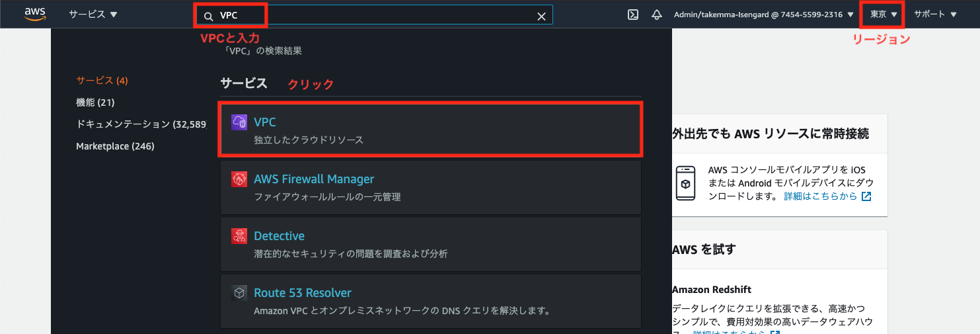Screen dimensions: 980x334
Task: Expand the サービス dropdown menu
Action: (93, 14)
